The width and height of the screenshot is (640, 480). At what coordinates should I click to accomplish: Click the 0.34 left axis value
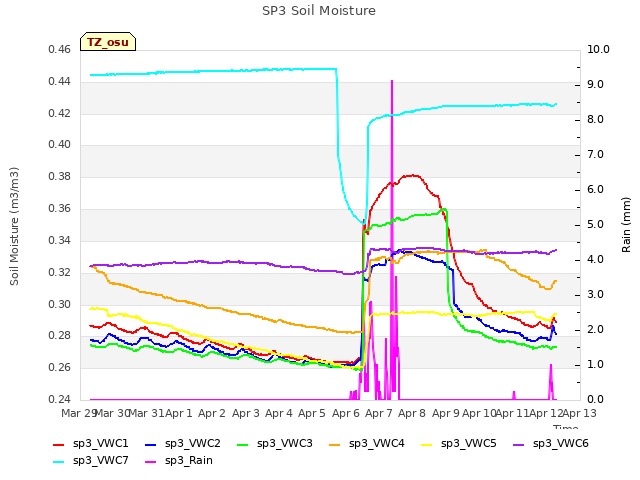coord(60,240)
